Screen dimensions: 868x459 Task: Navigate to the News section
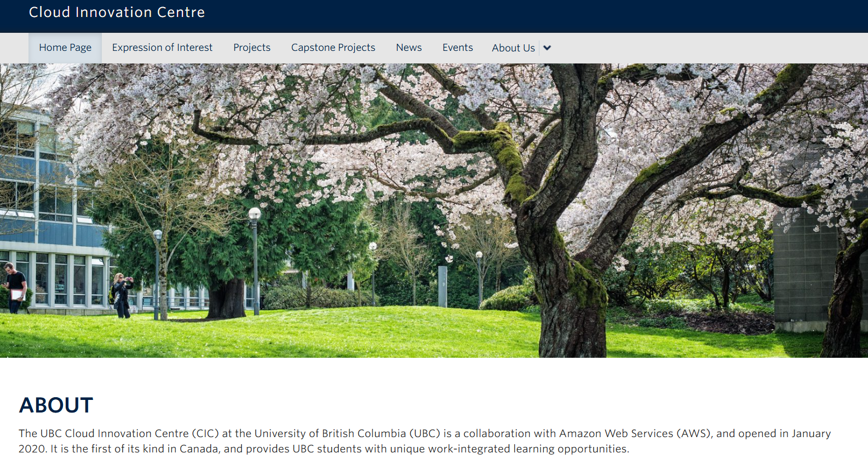click(409, 48)
